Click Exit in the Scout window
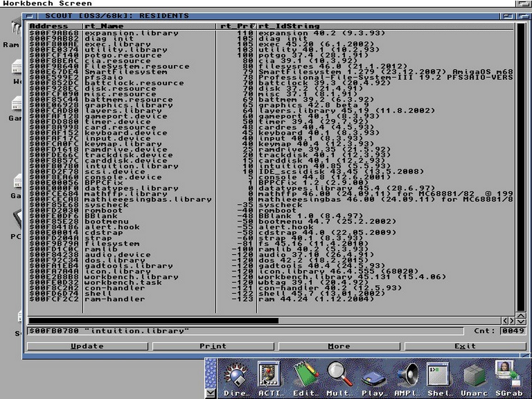 465,346
